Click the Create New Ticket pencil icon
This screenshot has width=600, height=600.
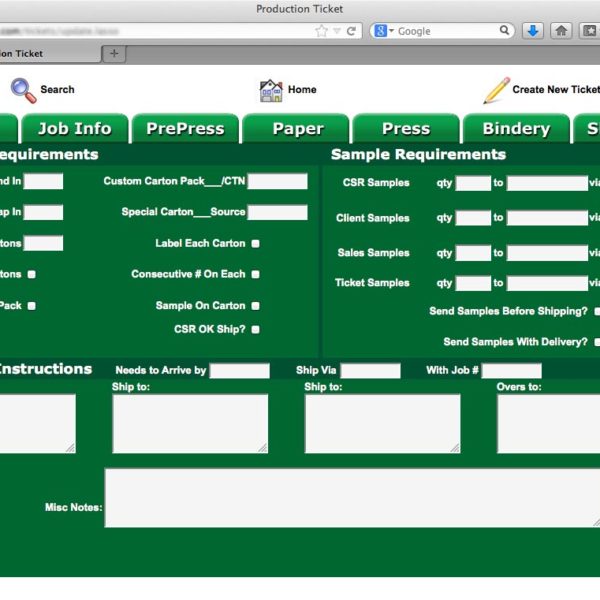click(x=496, y=90)
